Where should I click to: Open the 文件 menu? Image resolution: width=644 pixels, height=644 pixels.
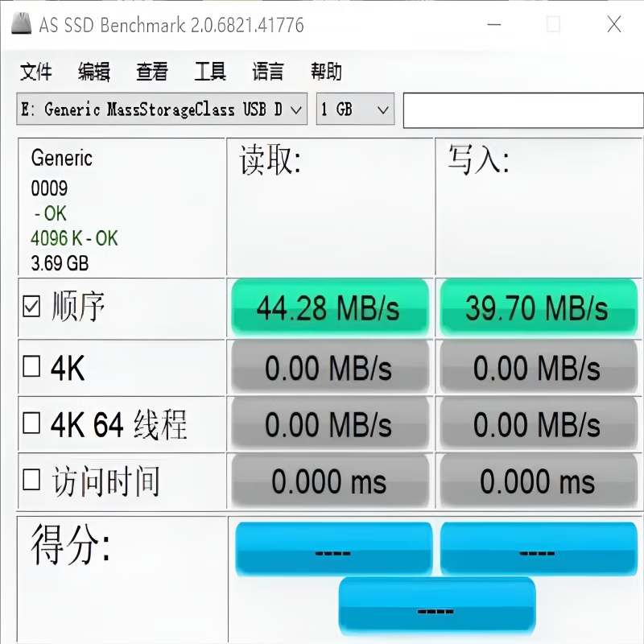pyautogui.click(x=36, y=72)
